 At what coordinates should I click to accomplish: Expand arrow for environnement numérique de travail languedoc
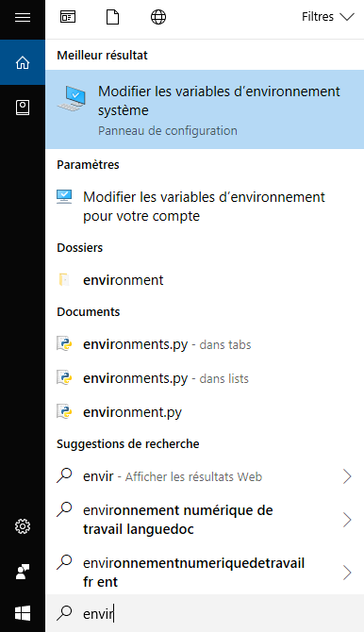click(x=347, y=520)
